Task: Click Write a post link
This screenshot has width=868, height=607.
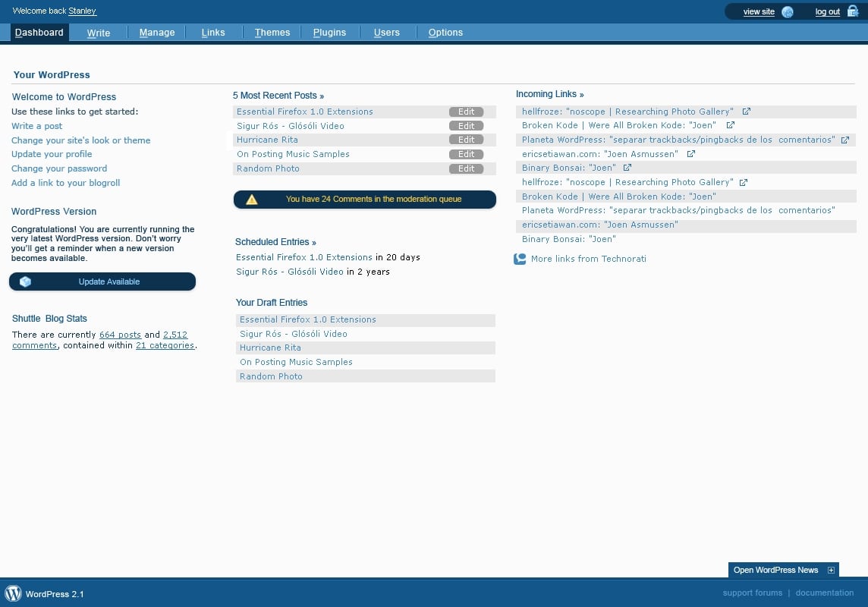Action: 36,126
